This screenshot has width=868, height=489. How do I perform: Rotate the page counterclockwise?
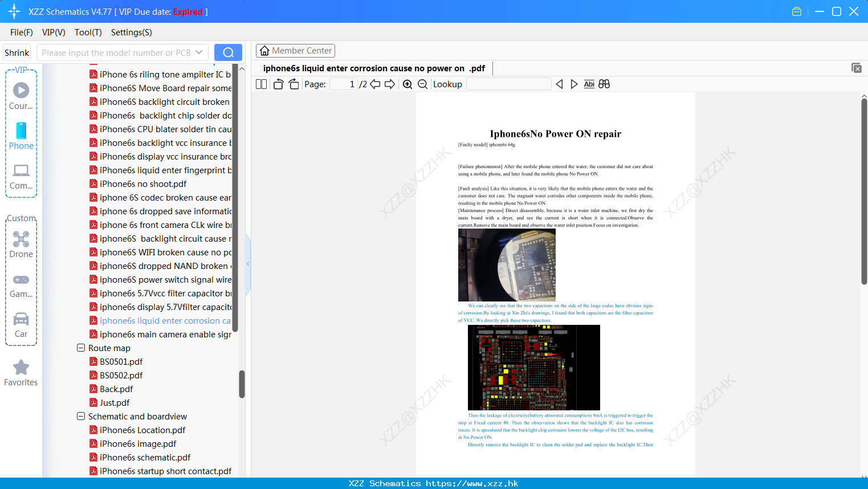tap(278, 84)
